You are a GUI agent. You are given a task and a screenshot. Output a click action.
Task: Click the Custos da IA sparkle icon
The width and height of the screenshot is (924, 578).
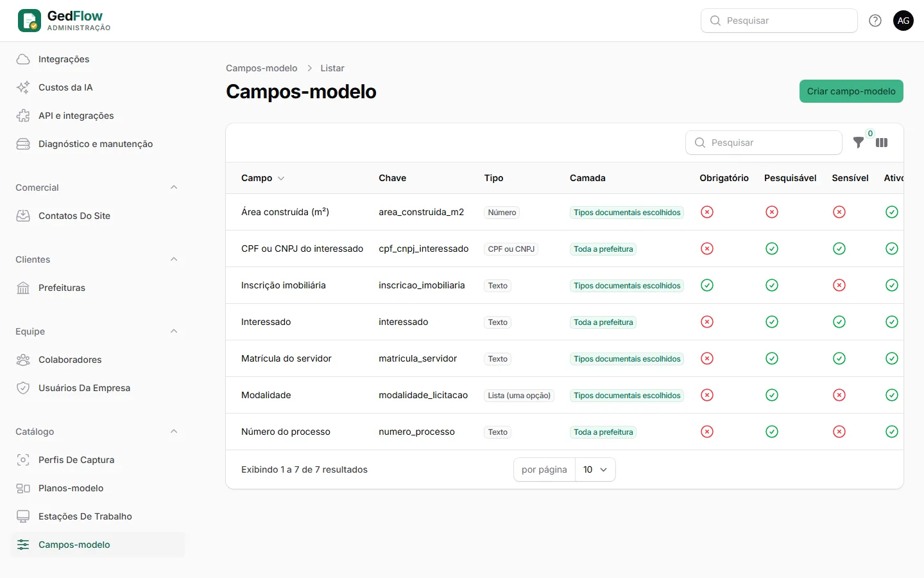click(23, 87)
